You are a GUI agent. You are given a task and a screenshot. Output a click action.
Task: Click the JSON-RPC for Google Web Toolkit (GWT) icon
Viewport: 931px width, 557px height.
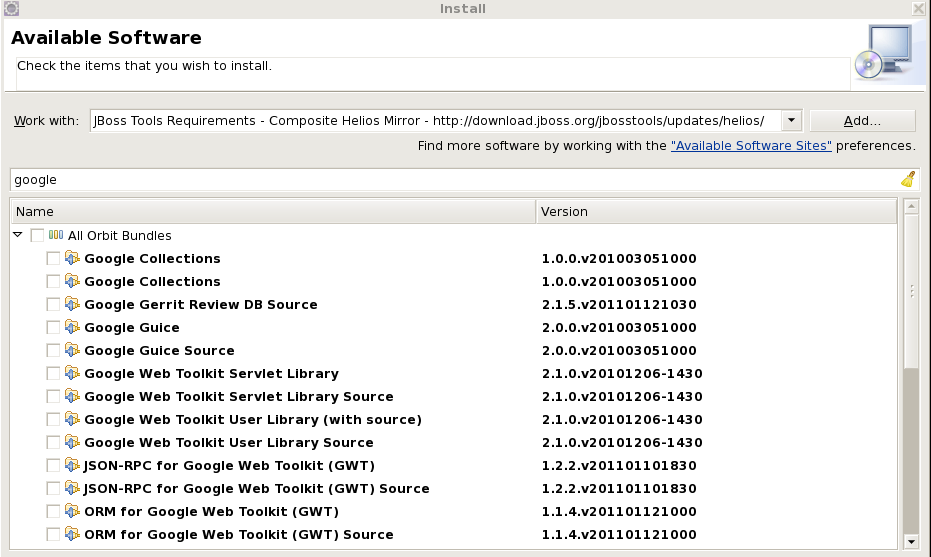tap(72, 466)
